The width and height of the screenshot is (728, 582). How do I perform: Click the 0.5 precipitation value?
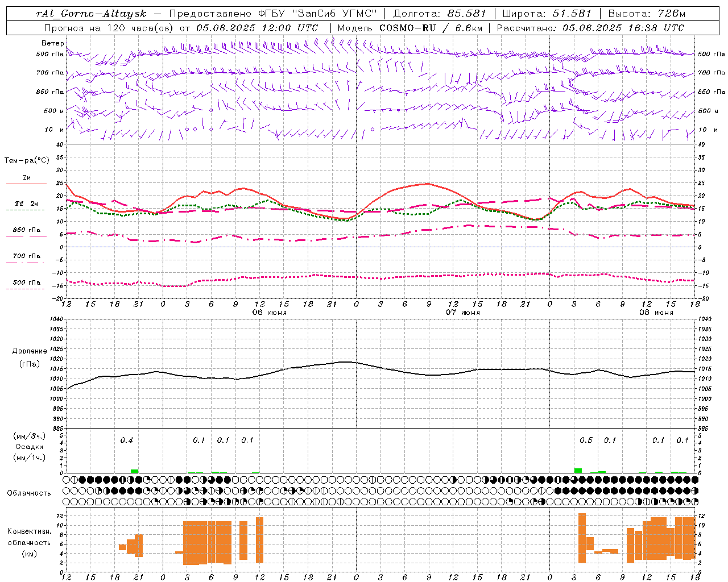click(586, 440)
